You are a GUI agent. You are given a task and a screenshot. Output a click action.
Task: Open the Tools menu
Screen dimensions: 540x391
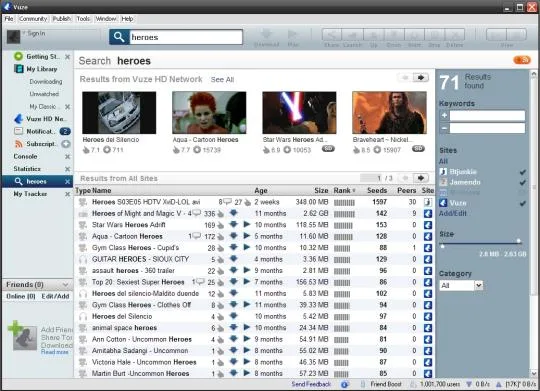click(83, 19)
